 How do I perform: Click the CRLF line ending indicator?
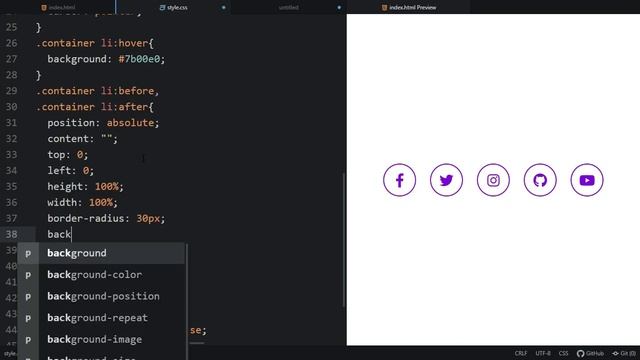521,353
